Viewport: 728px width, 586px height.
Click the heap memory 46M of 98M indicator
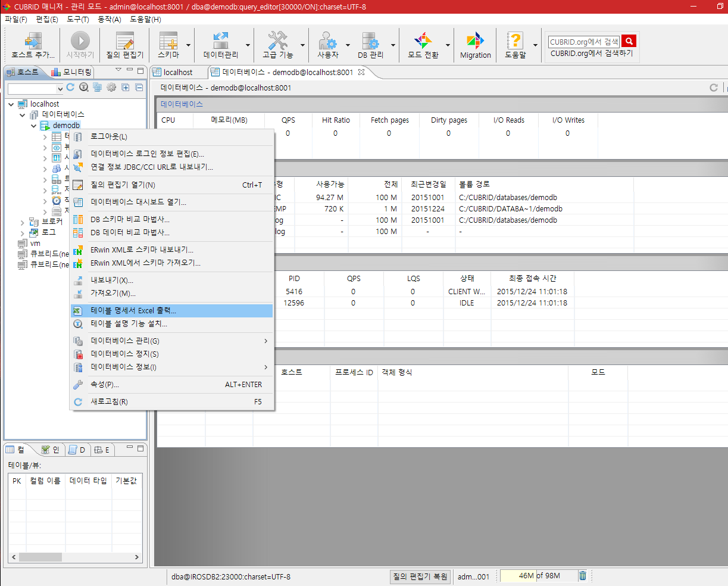coord(539,576)
